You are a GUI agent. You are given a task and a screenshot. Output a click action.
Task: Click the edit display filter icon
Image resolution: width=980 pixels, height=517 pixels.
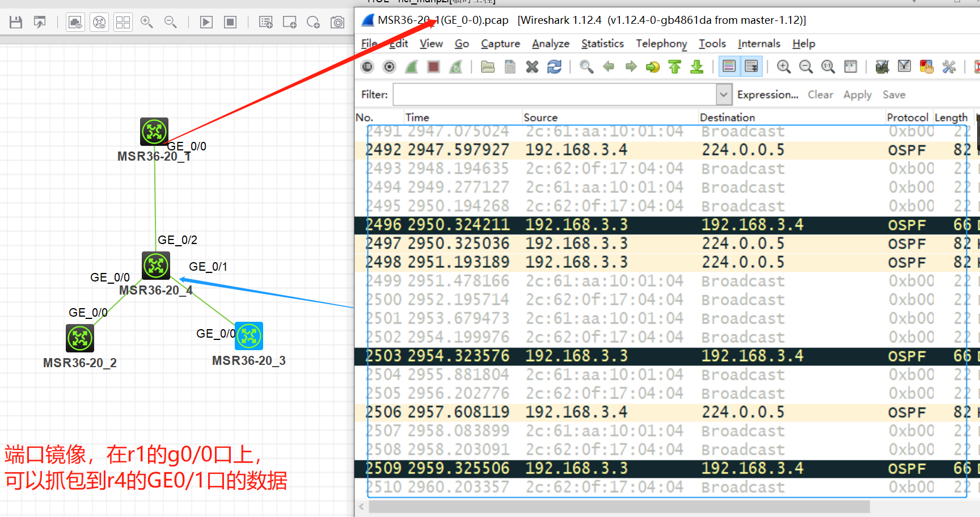905,67
